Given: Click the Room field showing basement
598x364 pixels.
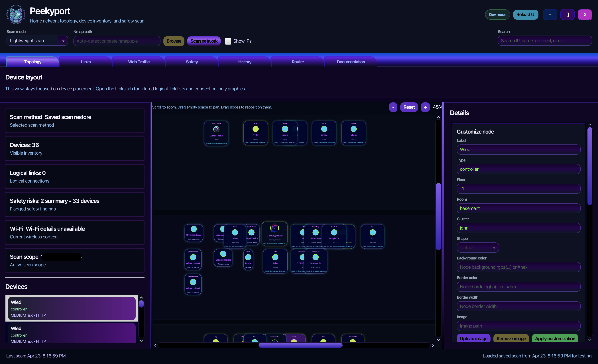Looking at the screenshot, I should pos(518,208).
